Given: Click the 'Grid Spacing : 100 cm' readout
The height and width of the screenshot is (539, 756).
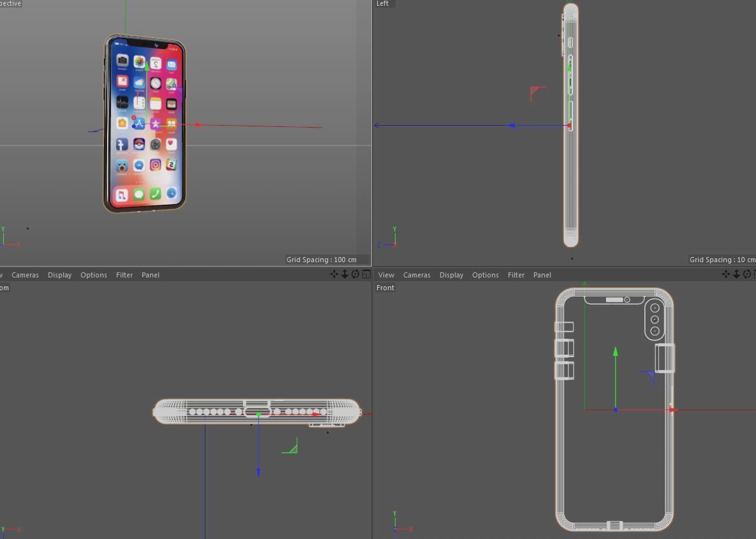Looking at the screenshot, I should pos(322,260).
